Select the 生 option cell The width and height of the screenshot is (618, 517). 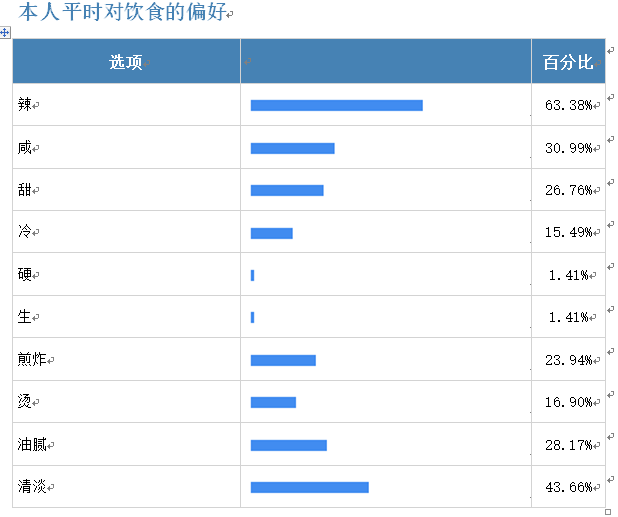tap(126, 317)
